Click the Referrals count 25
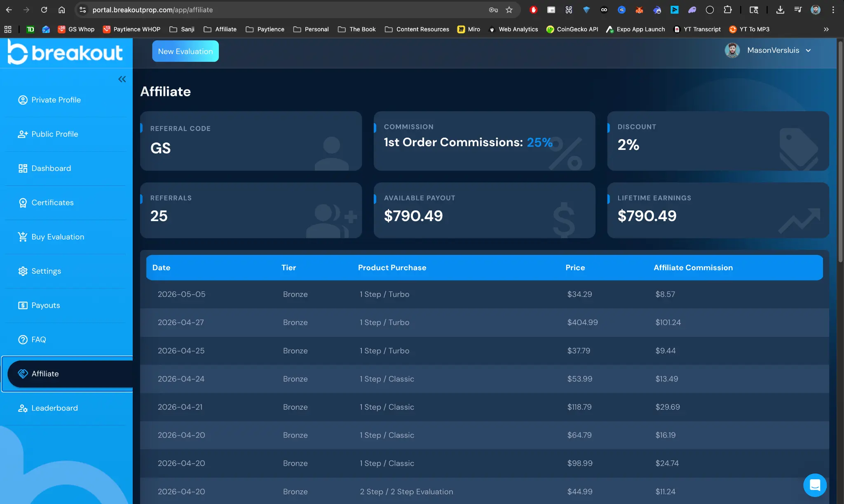844x504 pixels. tap(159, 216)
